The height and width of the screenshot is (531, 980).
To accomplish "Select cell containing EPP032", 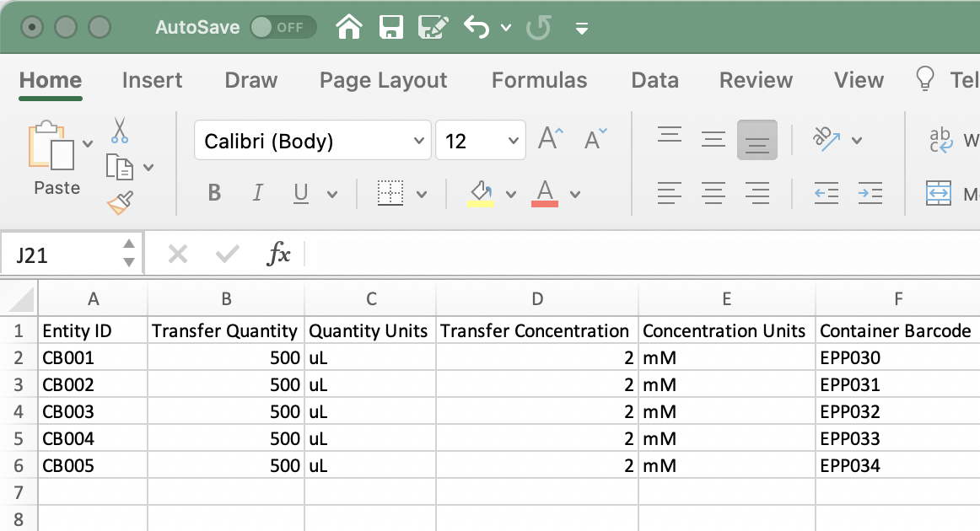I will (897, 411).
